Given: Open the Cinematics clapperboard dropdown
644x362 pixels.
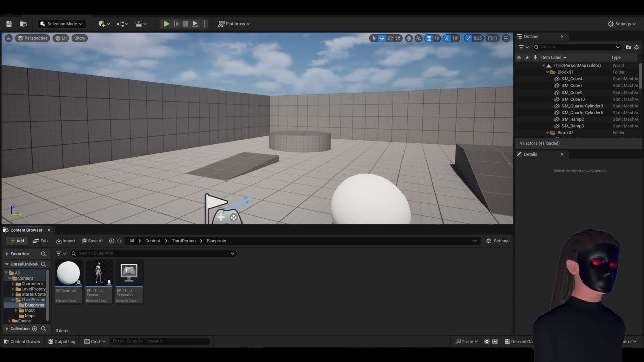Looking at the screenshot, I should (x=141, y=24).
